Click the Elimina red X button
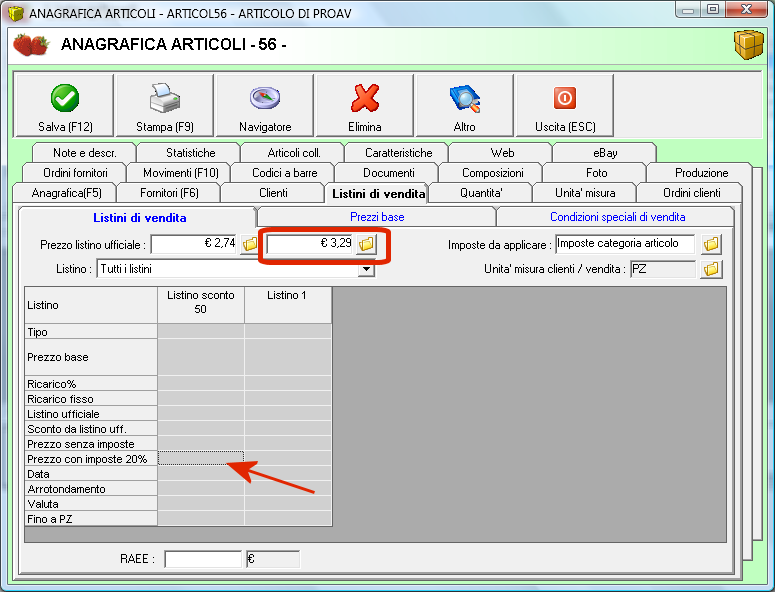 [365, 105]
